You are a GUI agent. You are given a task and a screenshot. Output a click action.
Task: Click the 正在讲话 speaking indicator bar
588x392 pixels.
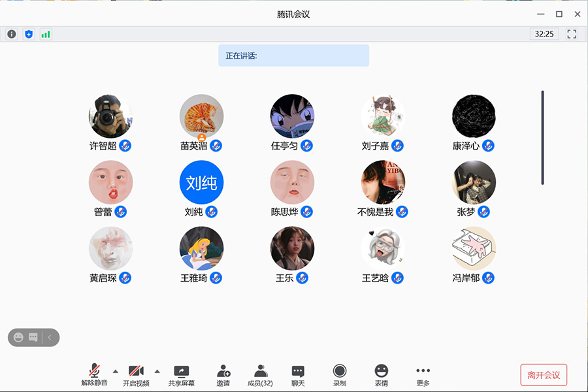[x=293, y=56]
